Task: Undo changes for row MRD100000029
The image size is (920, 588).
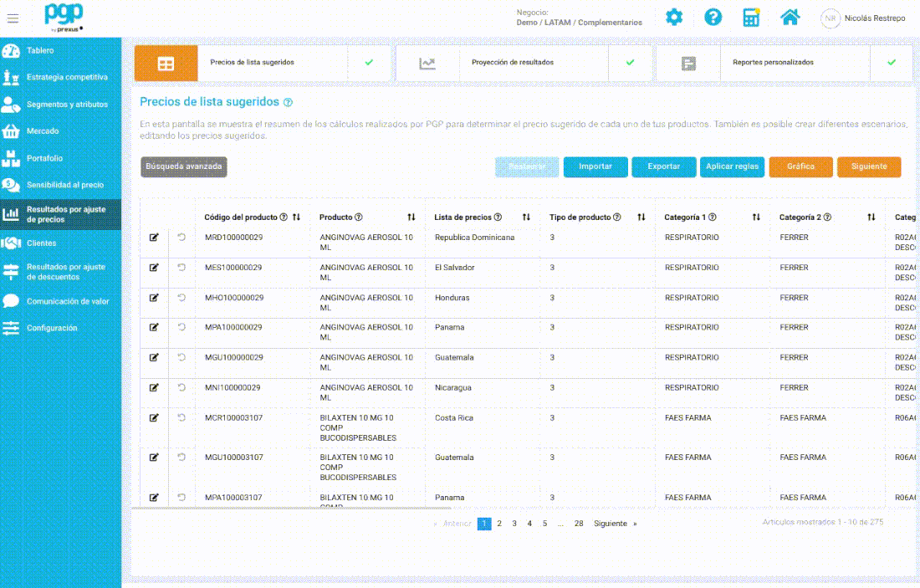Action: 181,237
